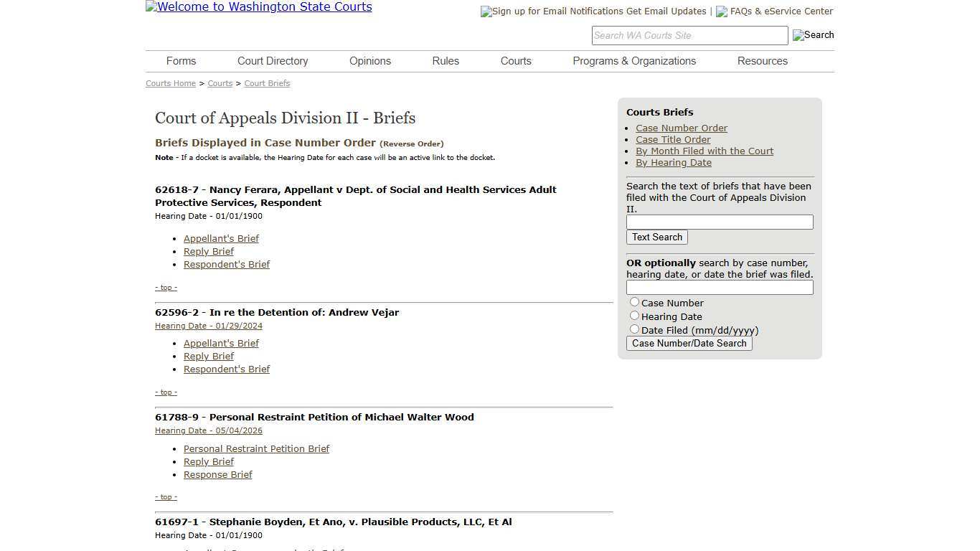Open the Opinions menu

pyautogui.click(x=369, y=61)
